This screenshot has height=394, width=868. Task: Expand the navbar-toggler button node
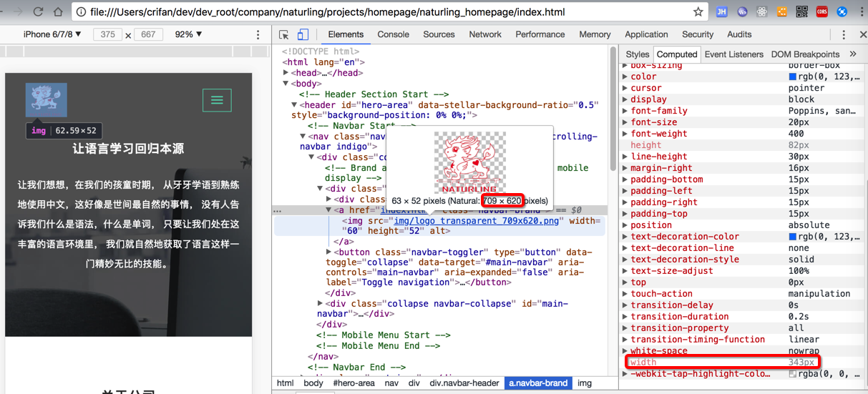click(328, 252)
